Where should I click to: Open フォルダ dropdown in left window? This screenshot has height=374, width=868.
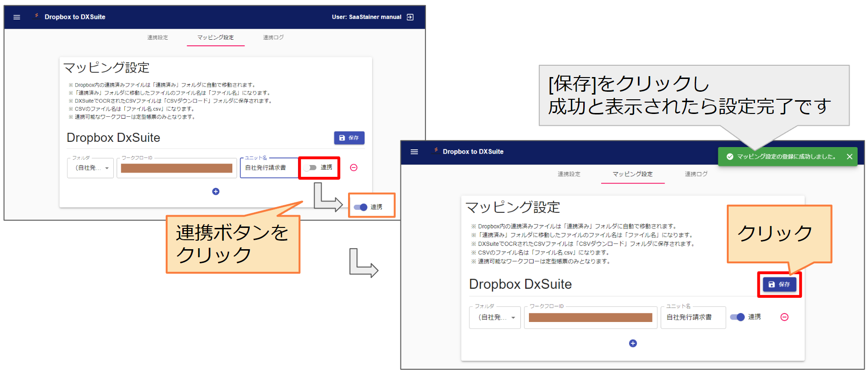pyautogui.click(x=91, y=168)
